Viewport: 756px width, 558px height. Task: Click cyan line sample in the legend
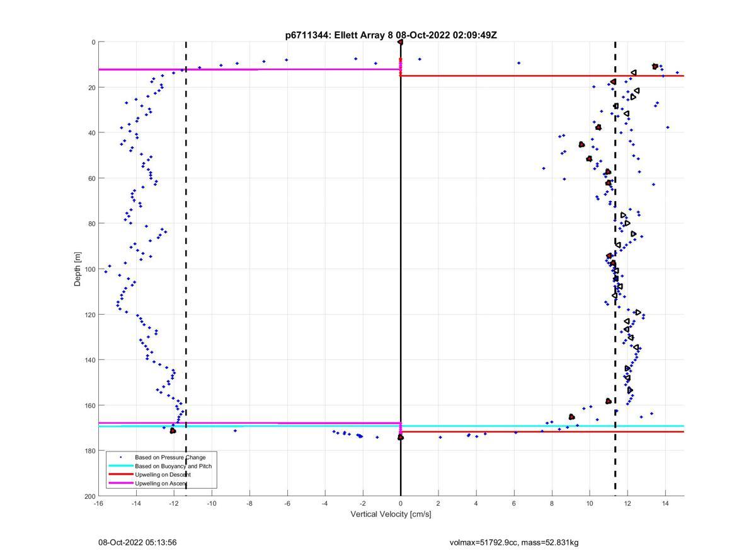click(x=120, y=466)
